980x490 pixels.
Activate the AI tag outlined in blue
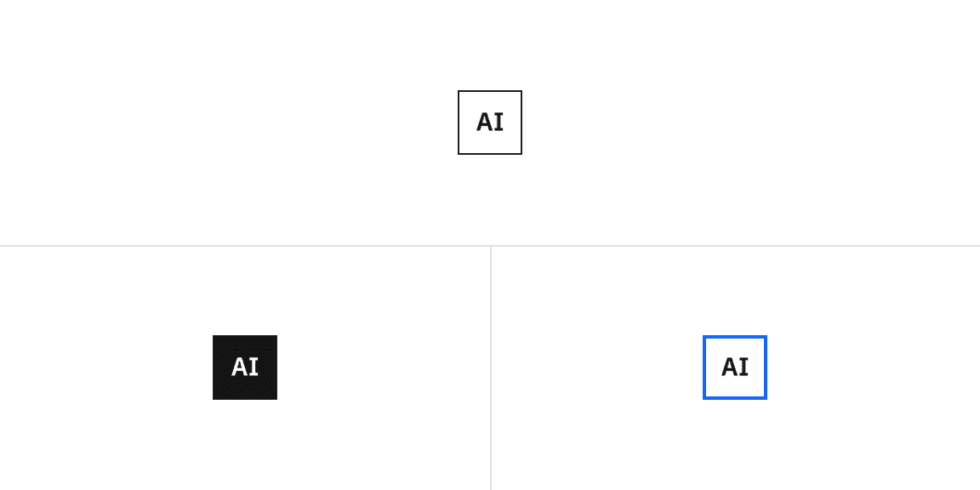[735, 367]
